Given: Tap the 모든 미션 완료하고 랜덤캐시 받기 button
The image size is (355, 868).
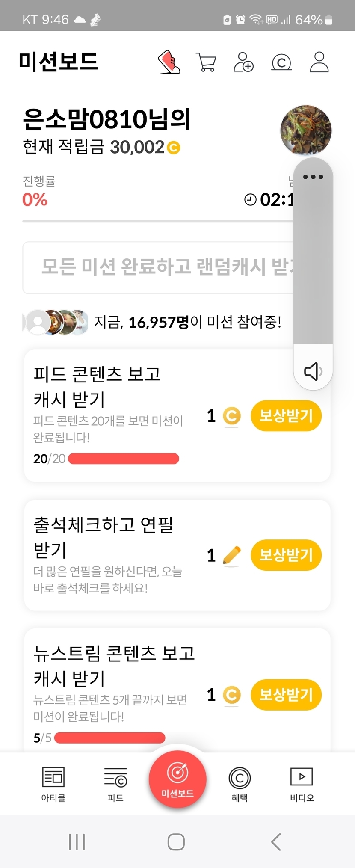Looking at the screenshot, I should click(x=158, y=267).
